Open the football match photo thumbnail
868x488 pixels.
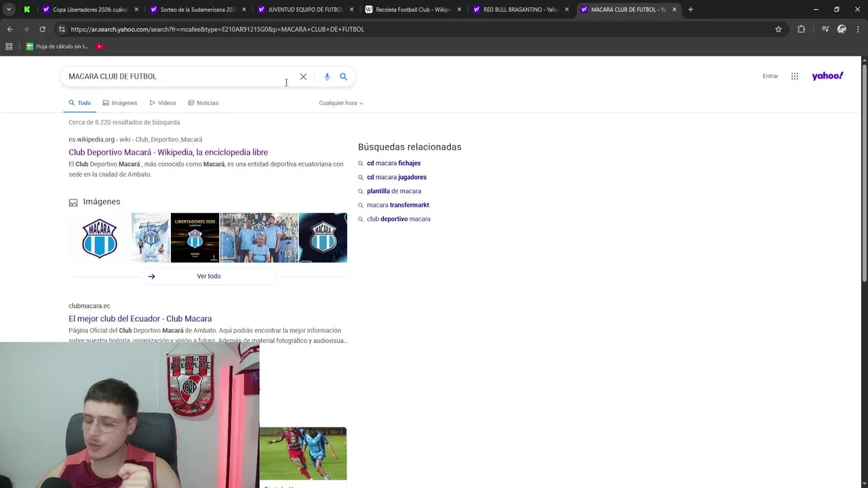302,453
